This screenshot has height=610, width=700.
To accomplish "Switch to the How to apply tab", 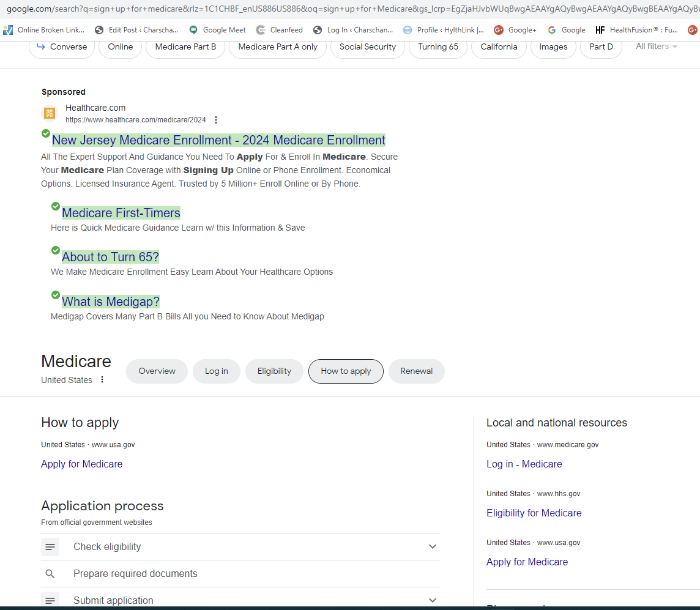I will (346, 371).
